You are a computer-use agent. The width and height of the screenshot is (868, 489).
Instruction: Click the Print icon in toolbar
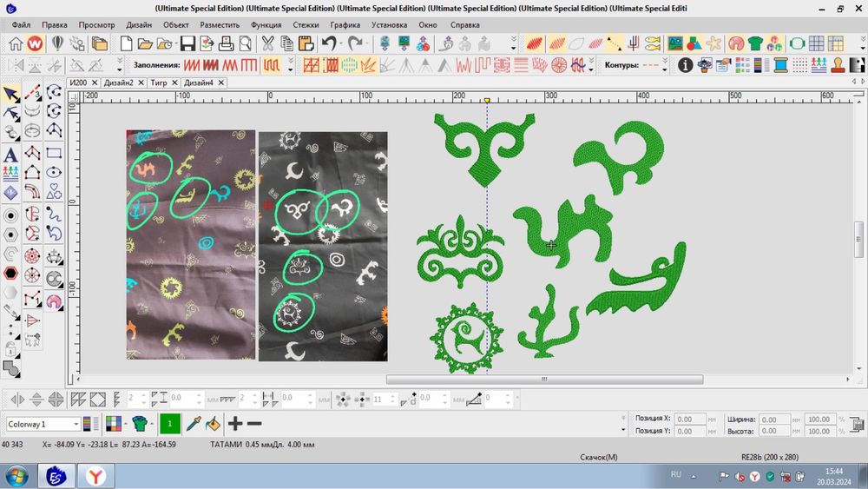click(x=227, y=43)
